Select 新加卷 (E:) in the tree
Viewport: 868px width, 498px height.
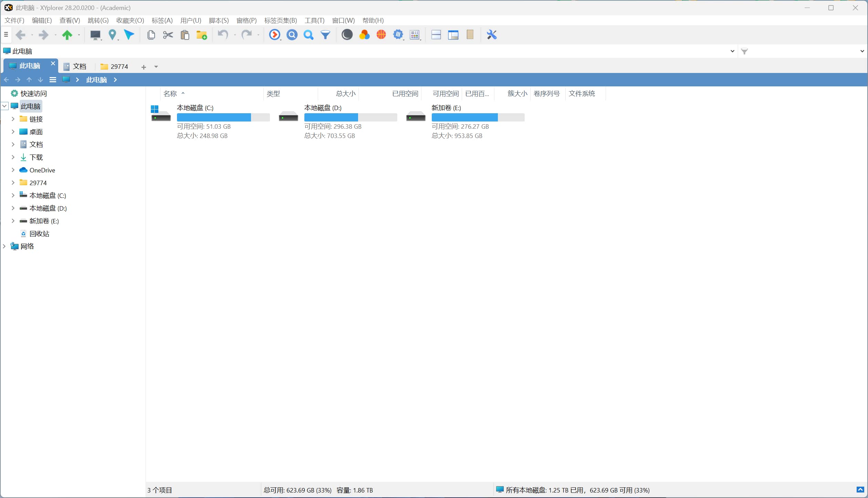pyautogui.click(x=44, y=221)
